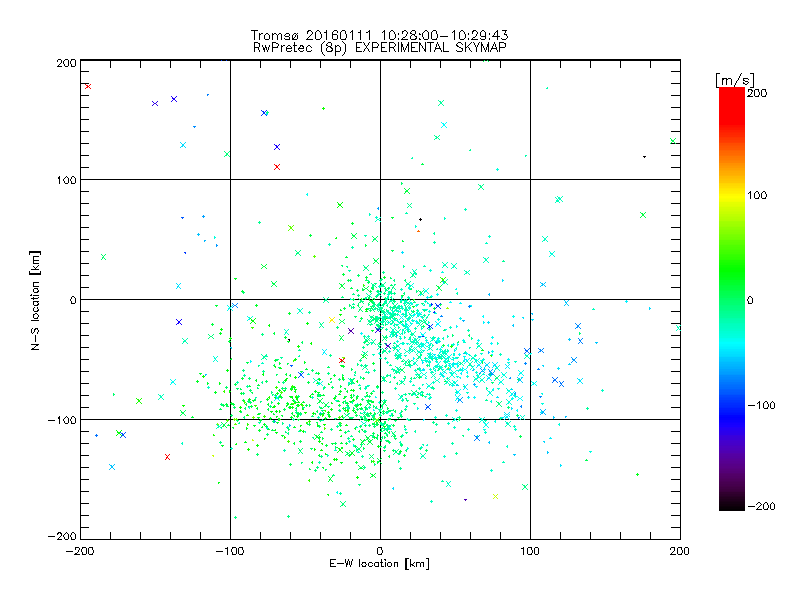Click the red X marker at the plot's top-left corner

point(88,86)
